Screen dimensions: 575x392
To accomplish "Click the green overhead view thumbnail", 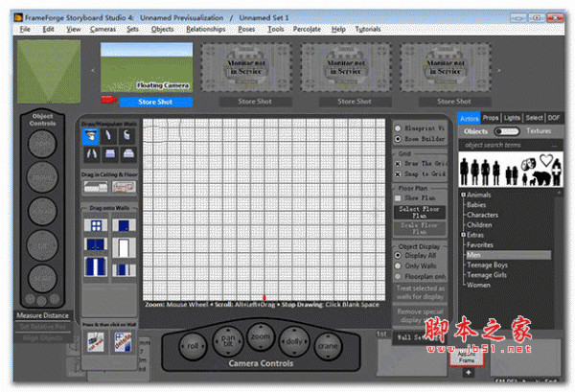I will [49, 72].
